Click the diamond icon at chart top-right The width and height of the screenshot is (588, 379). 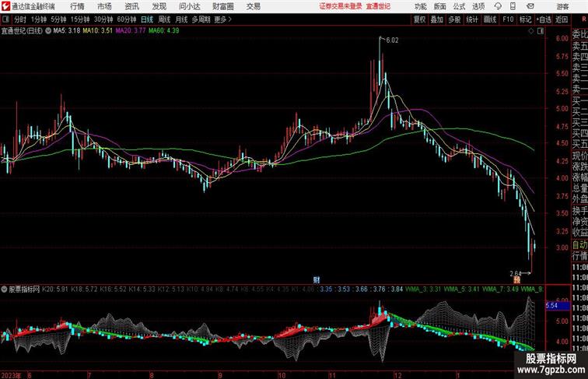pyautogui.click(x=531, y=31)
